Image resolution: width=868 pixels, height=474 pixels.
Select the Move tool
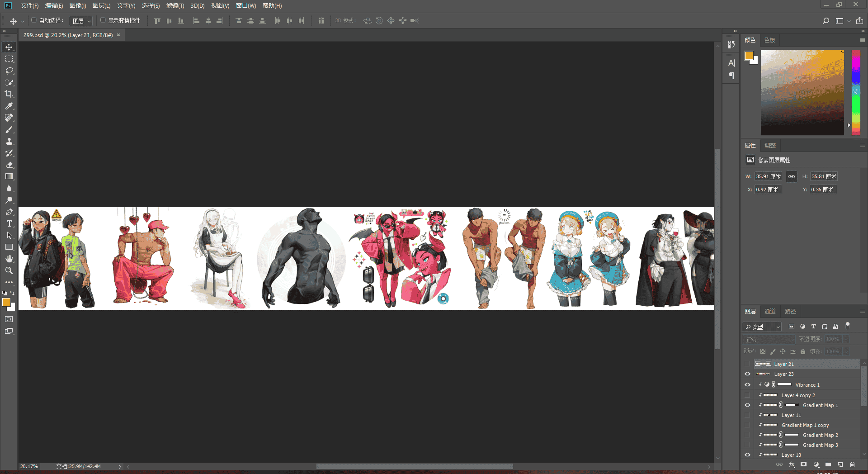[9, 47]
